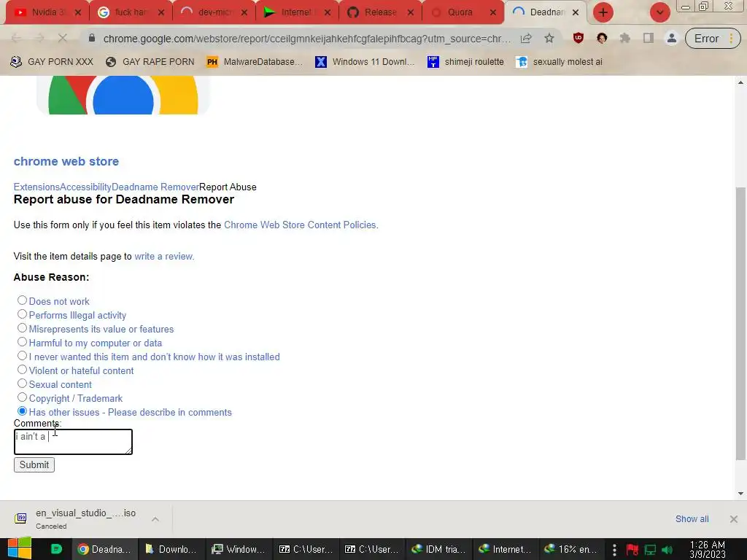Click the chrome web store heading link

66,161
